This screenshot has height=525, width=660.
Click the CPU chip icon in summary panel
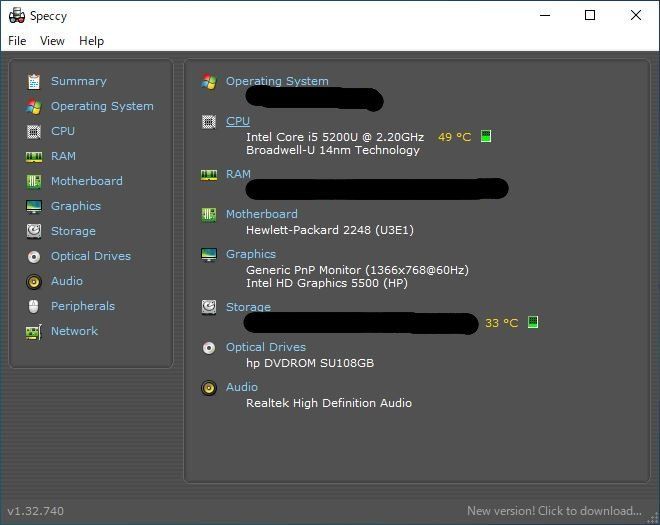tap(209, 122)
